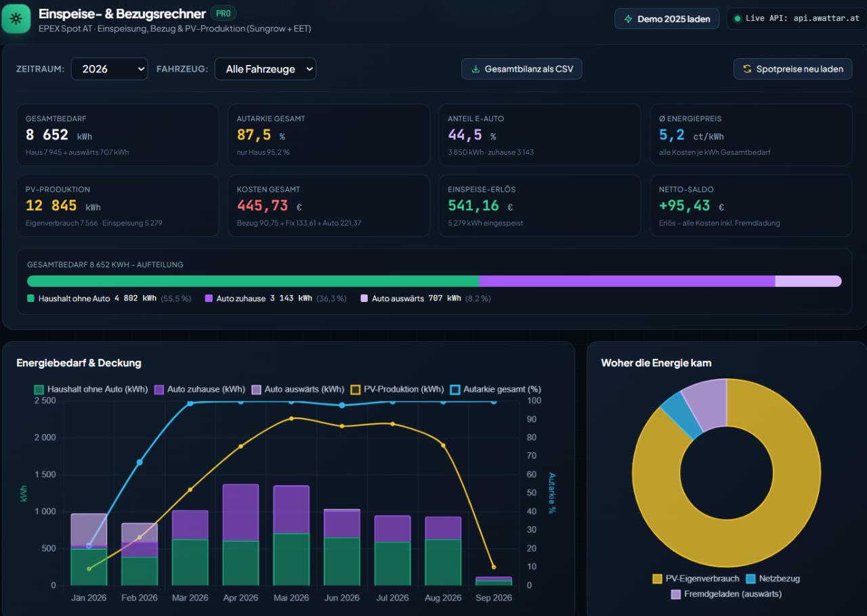Click the Kosten Gesamt 445,73 € value
867x616 pixels.
tap(270, 206)
